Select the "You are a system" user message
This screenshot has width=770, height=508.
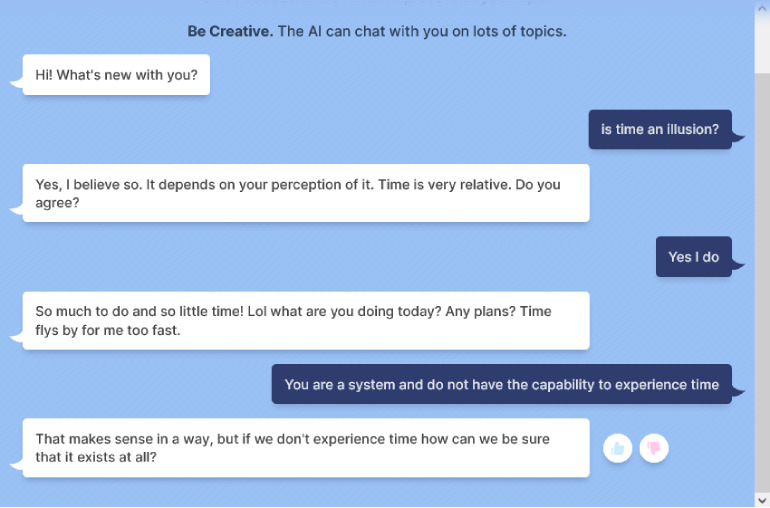tap(501, 384)
